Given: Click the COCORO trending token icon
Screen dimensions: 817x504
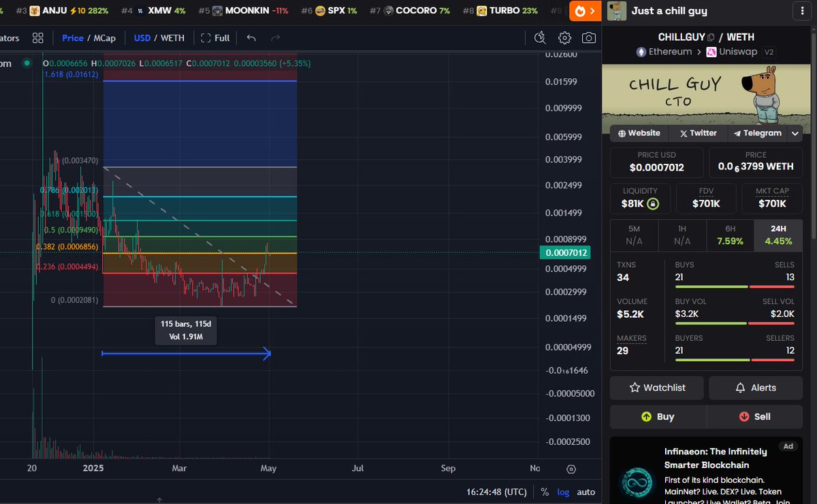Looking at the screenshot, I should [388, 11].
